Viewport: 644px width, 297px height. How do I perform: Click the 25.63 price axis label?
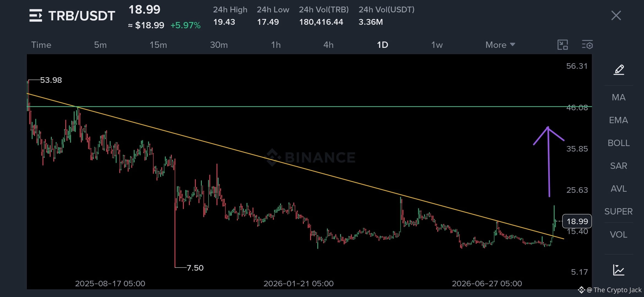click(577, 190)
